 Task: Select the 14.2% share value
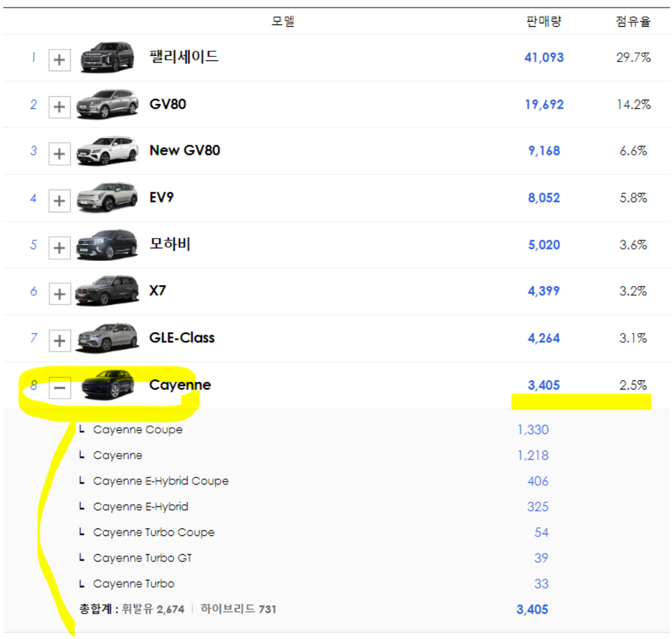coord(633,105)
